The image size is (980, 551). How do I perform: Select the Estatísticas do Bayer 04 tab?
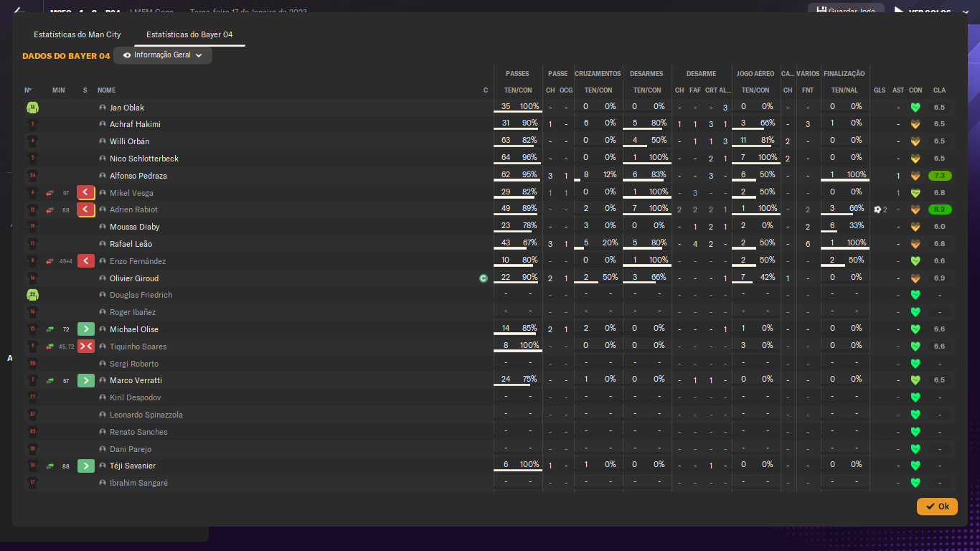[189, 34]
